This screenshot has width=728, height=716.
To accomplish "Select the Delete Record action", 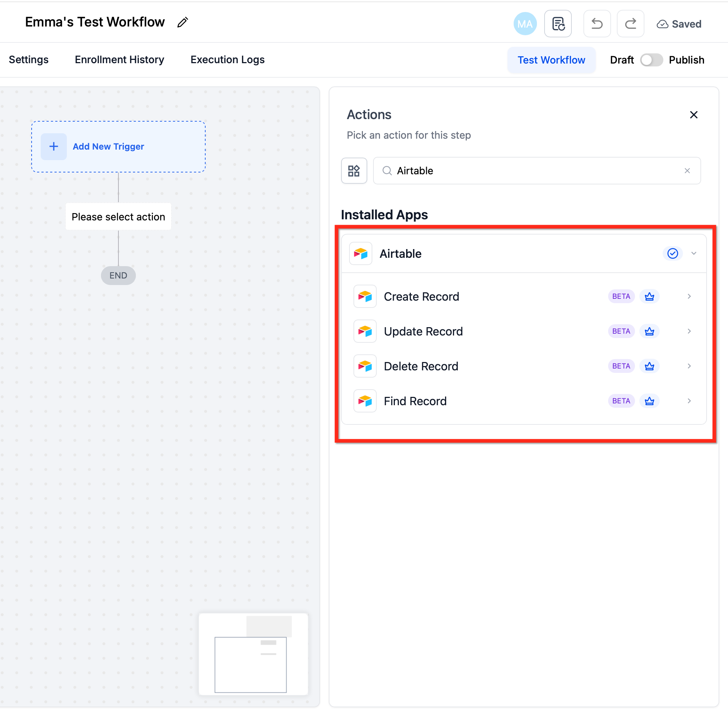I will pyautogui.click(x=421, y=366).
